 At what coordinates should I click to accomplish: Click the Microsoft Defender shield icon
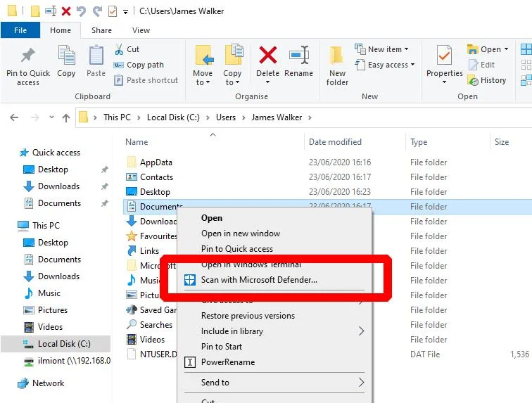coord(190,280)
